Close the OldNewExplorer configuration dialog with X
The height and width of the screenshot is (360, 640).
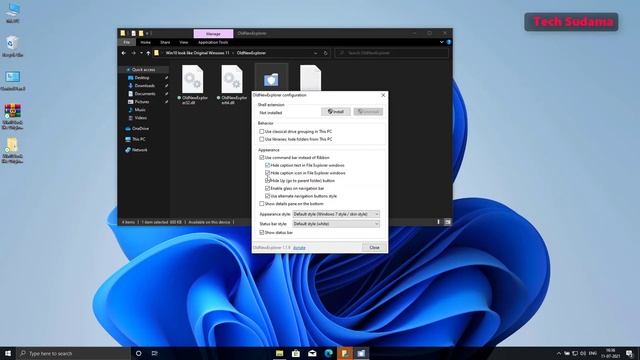coord(383,95)
